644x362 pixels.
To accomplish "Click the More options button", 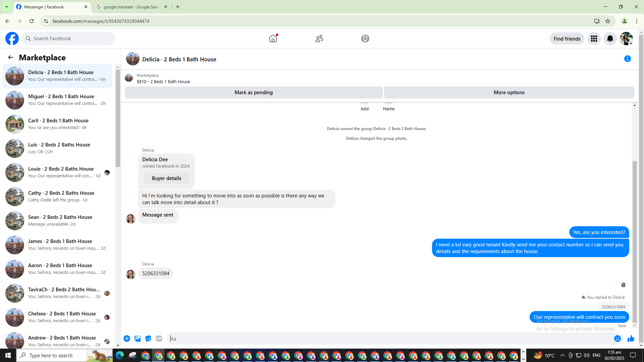I will 509,93.
